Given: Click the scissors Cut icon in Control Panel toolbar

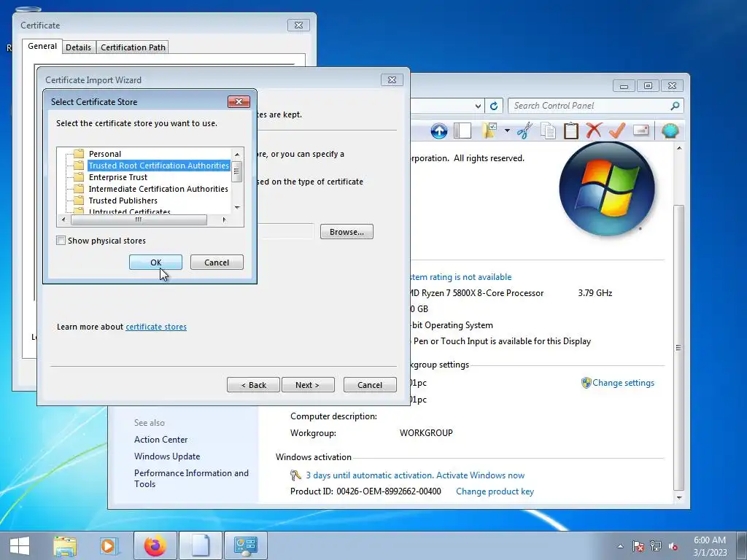Looking at the screenshot, I should coord(525,131).
